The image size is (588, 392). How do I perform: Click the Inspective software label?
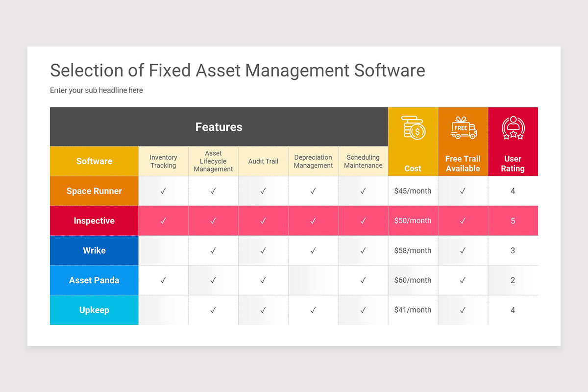pyautogui.click(x=94, y=220)
